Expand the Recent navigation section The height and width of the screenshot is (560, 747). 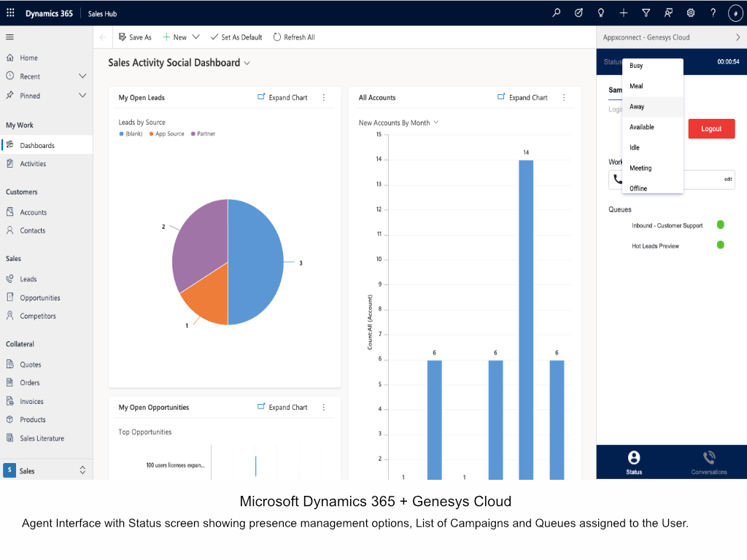click(82, 76)
